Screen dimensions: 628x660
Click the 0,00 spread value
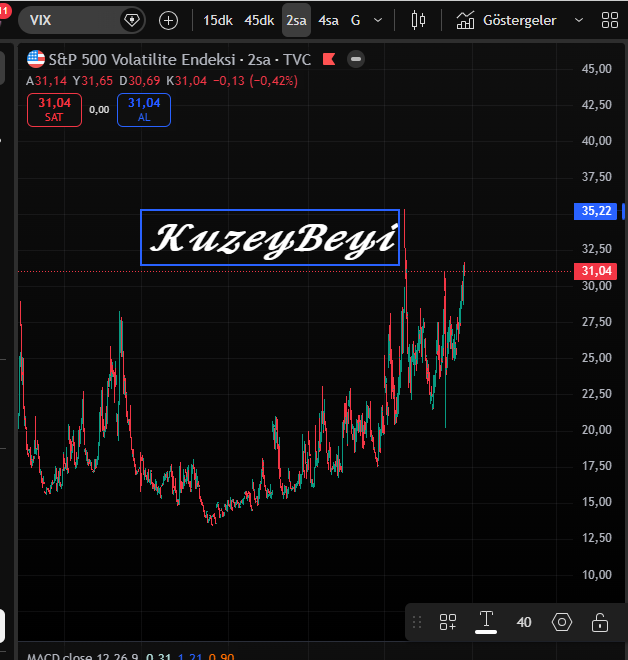[x=99, y=110]
